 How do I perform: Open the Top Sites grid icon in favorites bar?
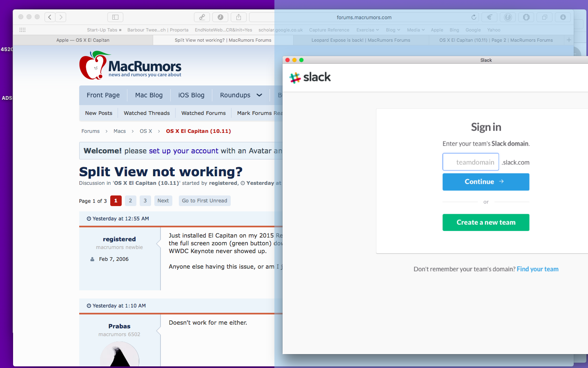[22, 30]
